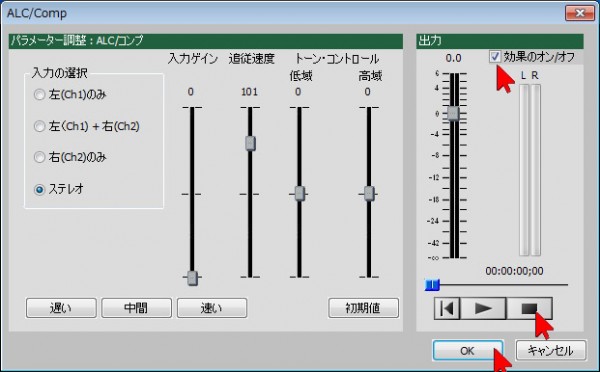Click the blue playback position marker

[432, 285]
